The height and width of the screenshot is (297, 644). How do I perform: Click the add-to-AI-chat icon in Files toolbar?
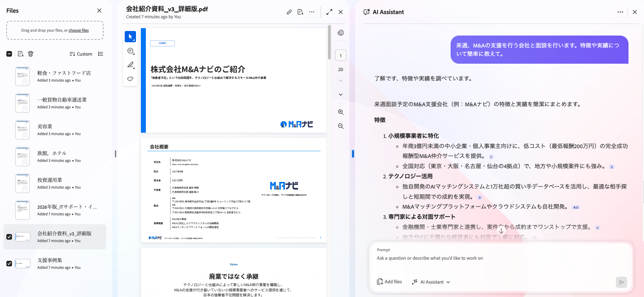[20, 54]
